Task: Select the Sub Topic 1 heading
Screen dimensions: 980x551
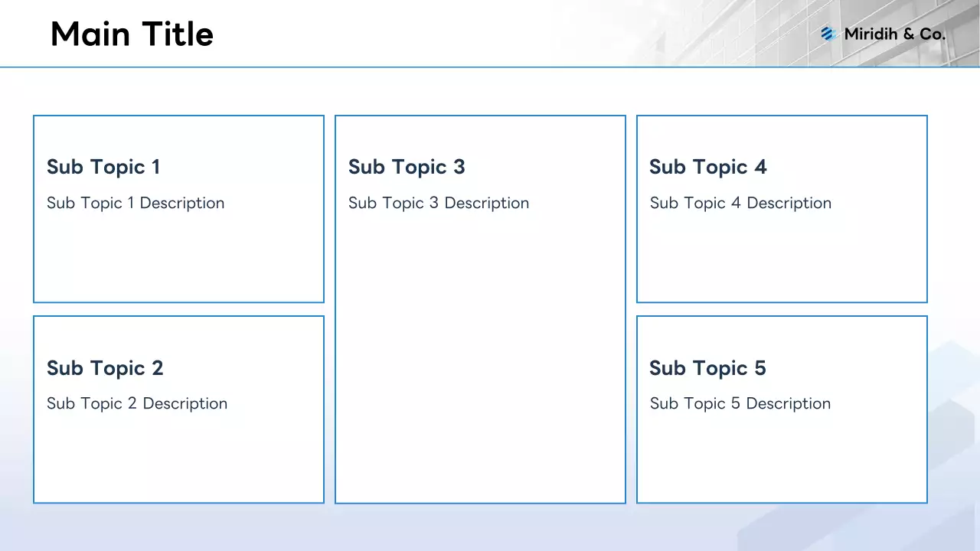Action: pyautogui.click(x=103, y=167)
